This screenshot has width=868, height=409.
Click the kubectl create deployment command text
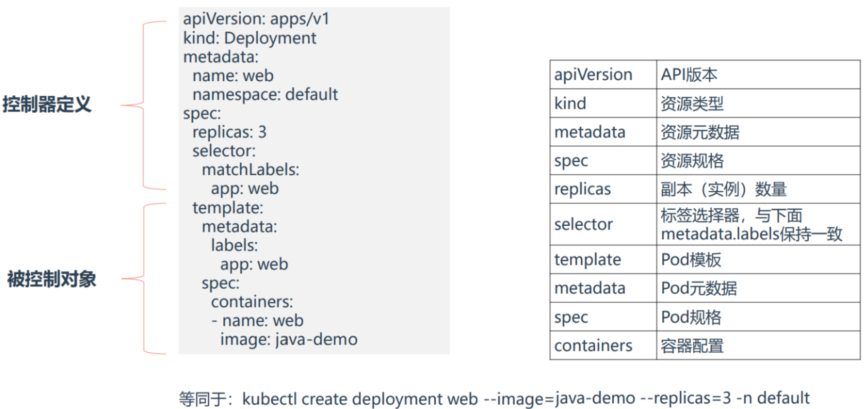(525, 399)
